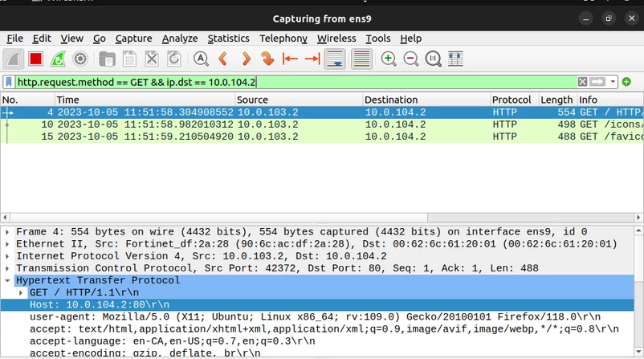Image resolution: width=644 pixels, height=359 pixels.
Task: Toggle packet list colorization
Action: (361, 59)
